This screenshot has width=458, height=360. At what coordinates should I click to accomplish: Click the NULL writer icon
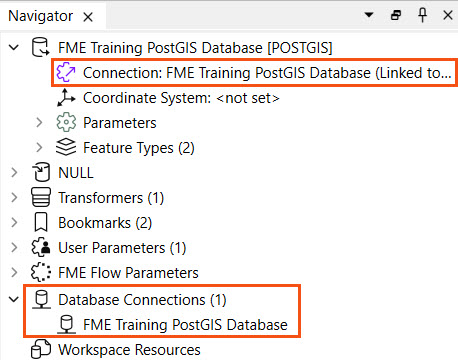pyautogui.click(x=41, y=172)
